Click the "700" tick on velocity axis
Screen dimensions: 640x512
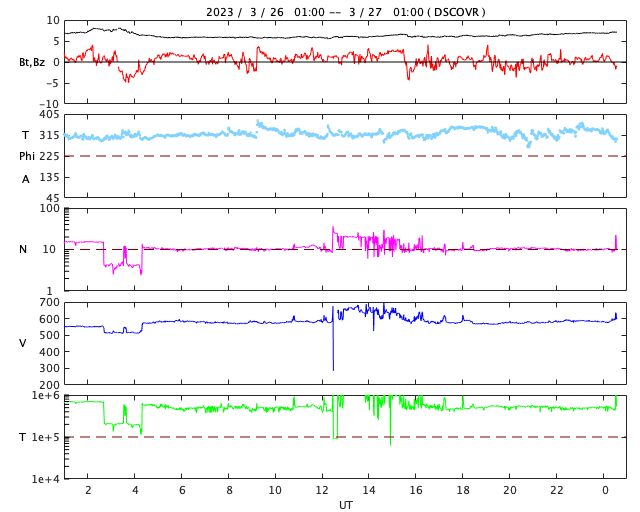[x=49, y=302]
